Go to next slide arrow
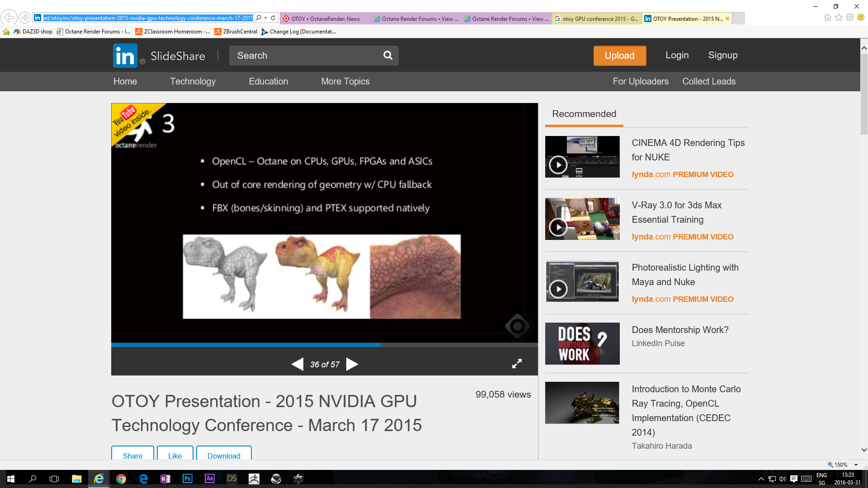The width and height of the screenshot is (868, 488). [352, 364]
